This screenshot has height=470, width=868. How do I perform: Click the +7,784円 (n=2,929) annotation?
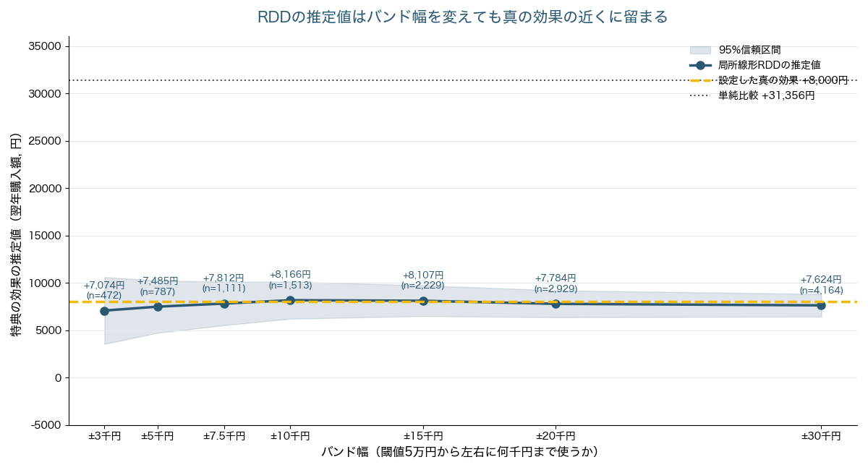click(556, 283)
